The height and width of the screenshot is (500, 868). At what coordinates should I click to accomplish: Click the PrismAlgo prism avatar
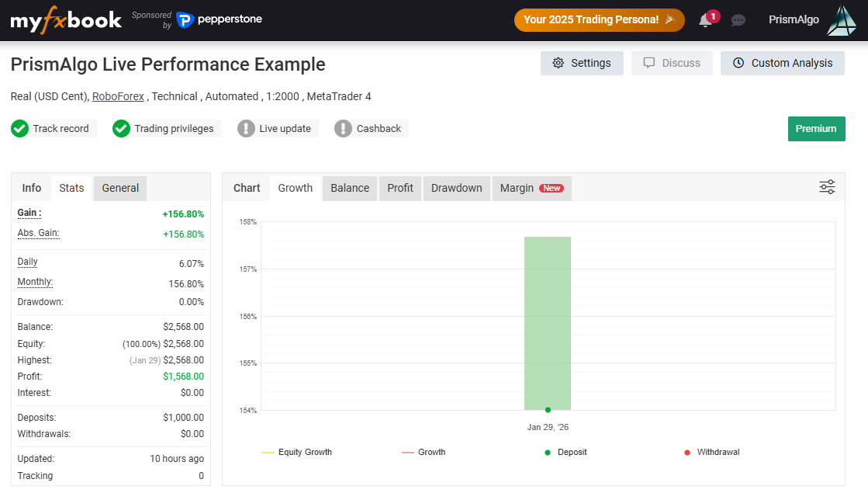pos(842,20)
